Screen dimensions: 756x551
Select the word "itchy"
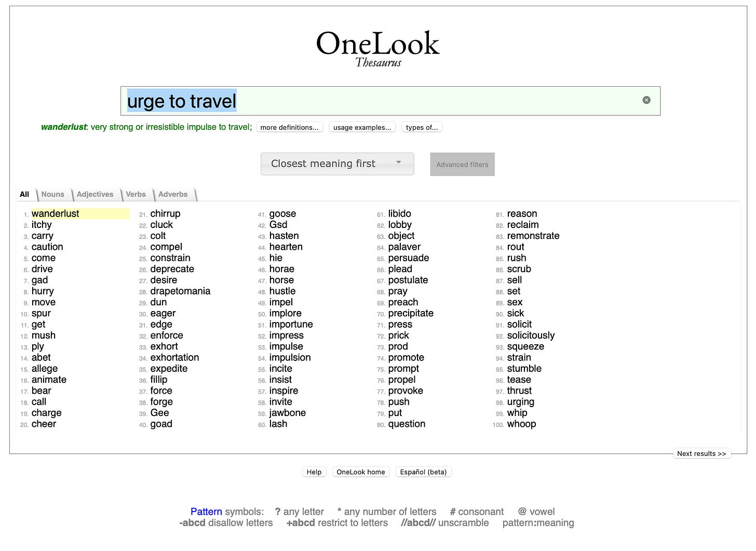(42, 225)
